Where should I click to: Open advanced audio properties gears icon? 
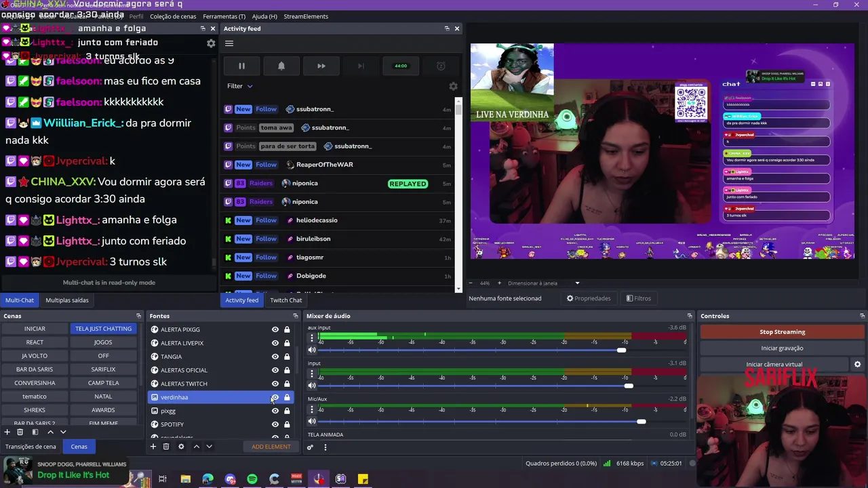tap(310, 447)
